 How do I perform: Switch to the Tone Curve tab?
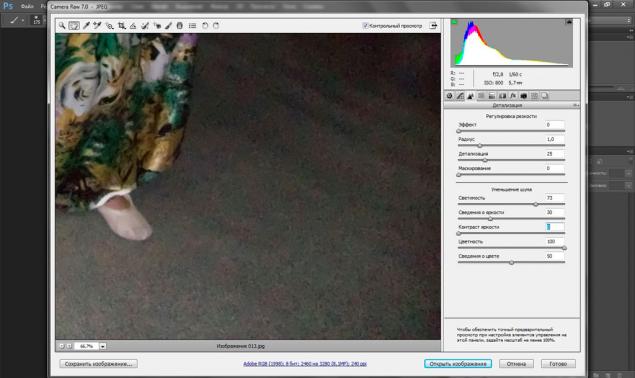pyautogui.click(x=460, y=96)
